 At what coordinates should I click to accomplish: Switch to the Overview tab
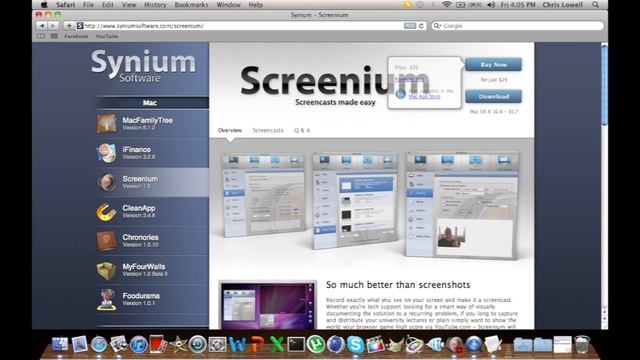230,130
